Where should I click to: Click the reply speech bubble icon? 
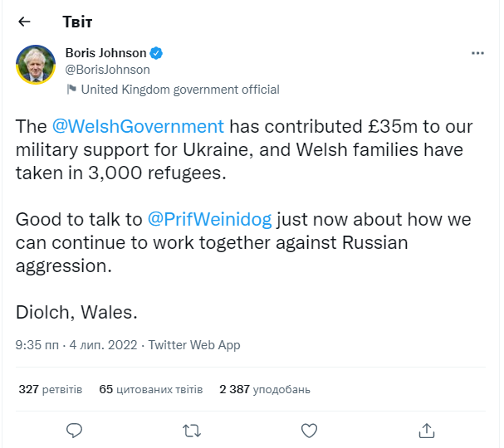click(74, 430)
